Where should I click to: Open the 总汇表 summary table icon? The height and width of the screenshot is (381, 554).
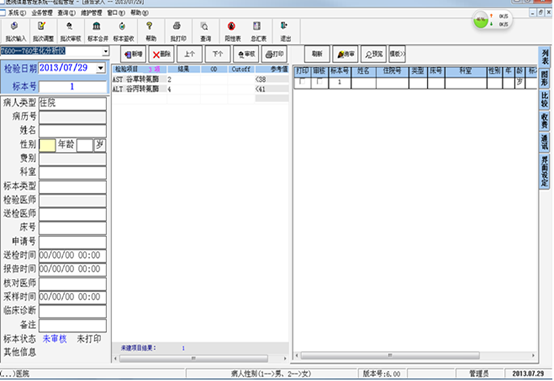[258, 31]
